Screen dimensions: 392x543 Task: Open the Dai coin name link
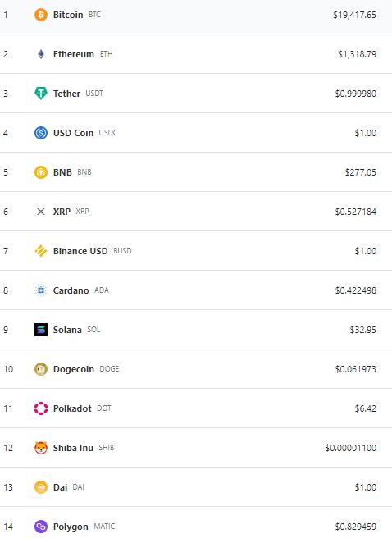coord(60,487)
